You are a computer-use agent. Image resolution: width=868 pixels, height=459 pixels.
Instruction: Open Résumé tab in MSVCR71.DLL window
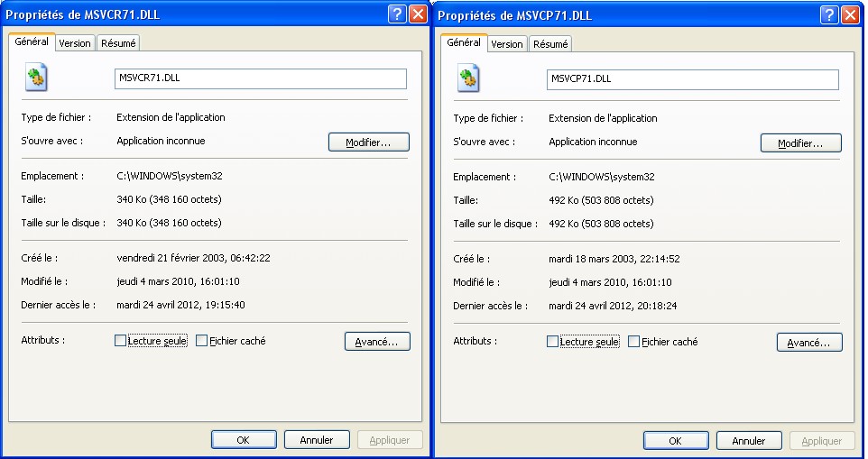tap(118, 43)
